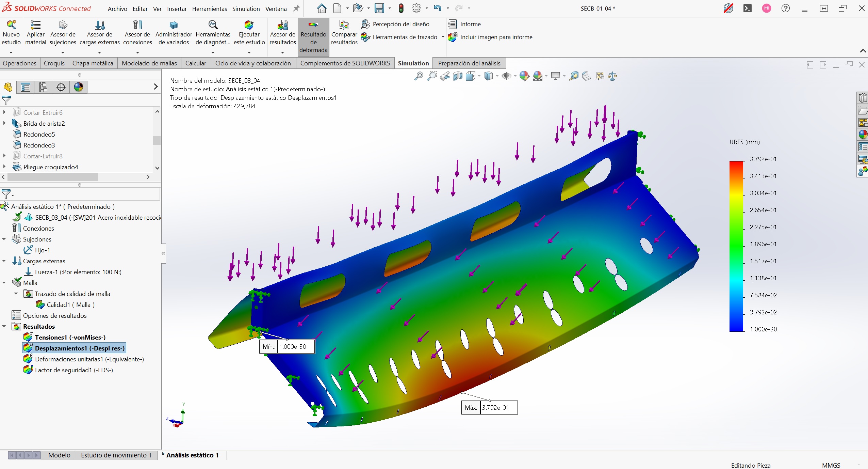Collapse the Resultados tree node
The width and height of the screenshot is (868, 469).
pyautogui.click(x=4, y=326)
